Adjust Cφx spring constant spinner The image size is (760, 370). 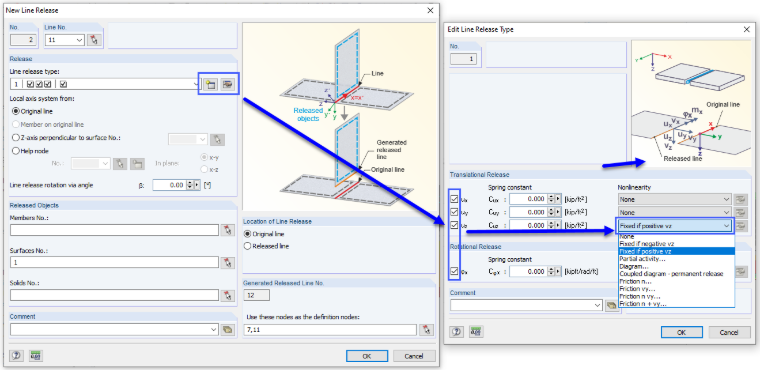(x=551, y=272)
